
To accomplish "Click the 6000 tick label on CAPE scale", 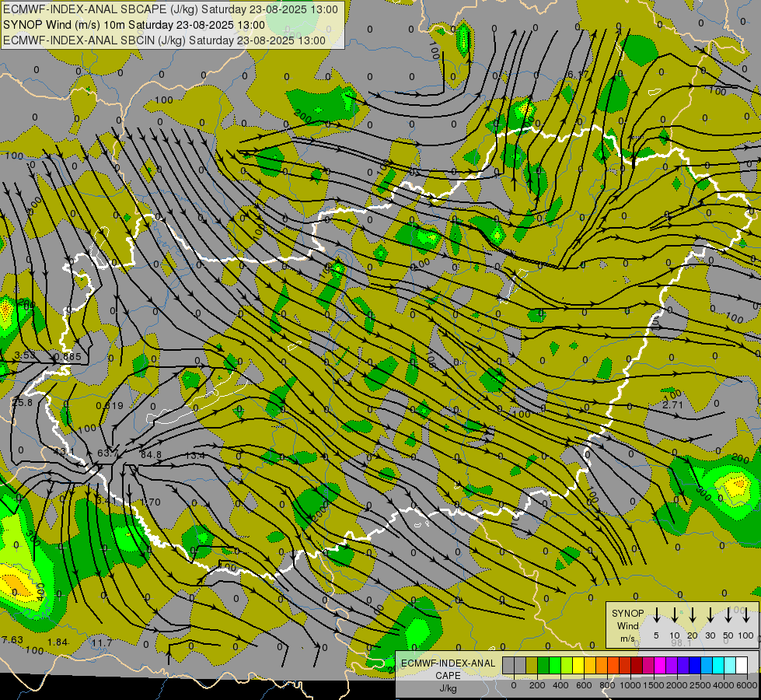I will pyautogui.click(x=748, y=685).
